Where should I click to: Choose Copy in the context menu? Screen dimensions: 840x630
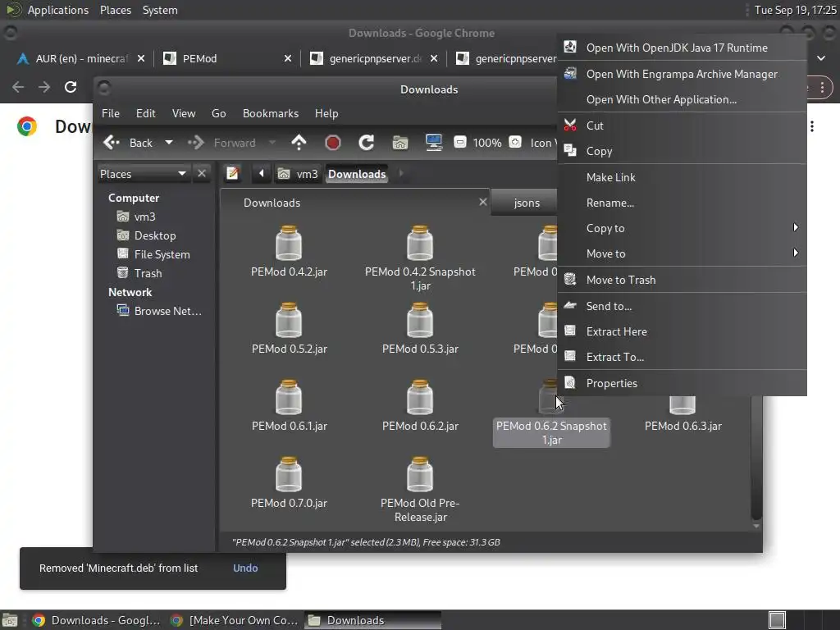[x=682, y=151]
